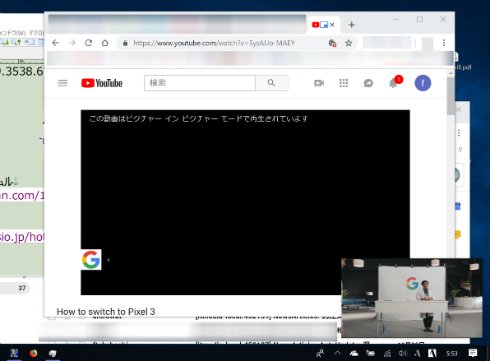Screen dimensions: 490x361
Task: Go back to the previous page
Action: point(56,43)
